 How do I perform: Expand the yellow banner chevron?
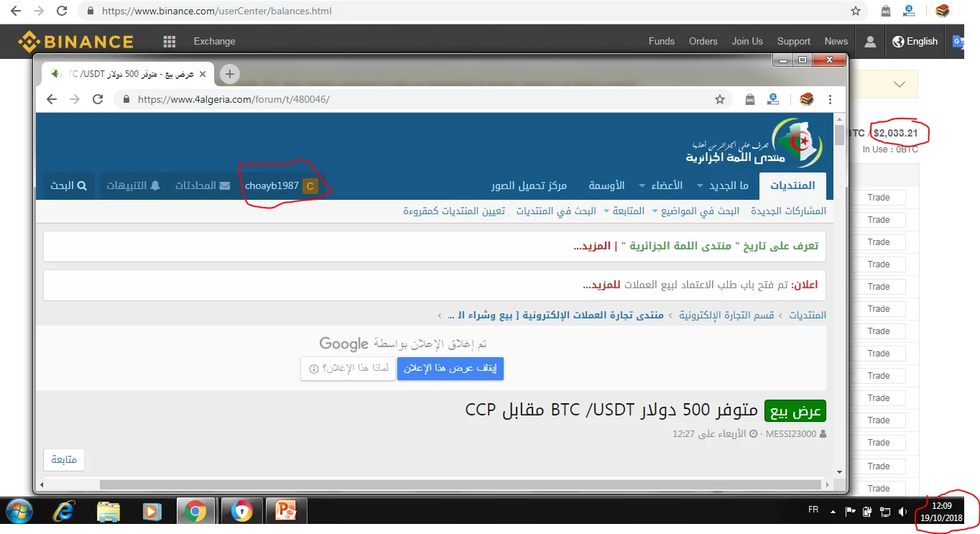coord(899,85)
